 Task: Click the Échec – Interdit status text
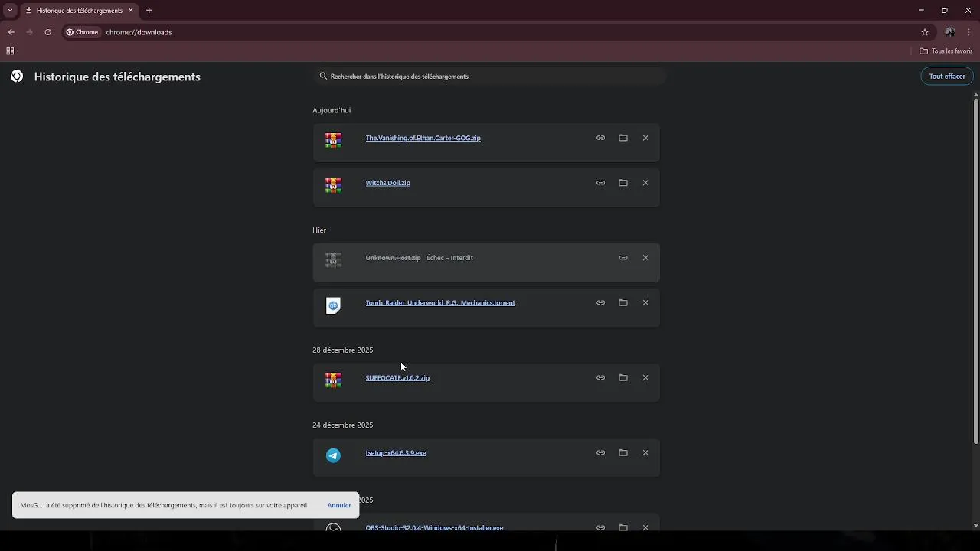coord(450,258)
